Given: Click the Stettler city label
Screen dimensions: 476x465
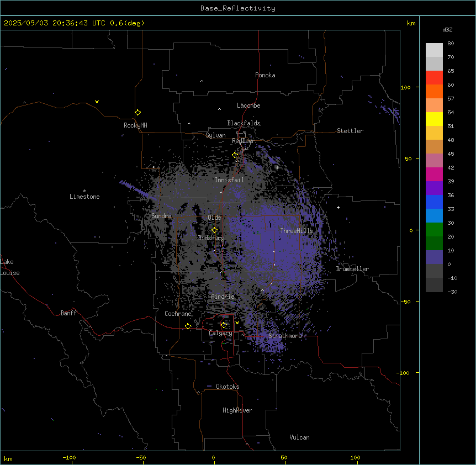Looking at the screenshot, I should pyautogui.click(x=350, y=131).
